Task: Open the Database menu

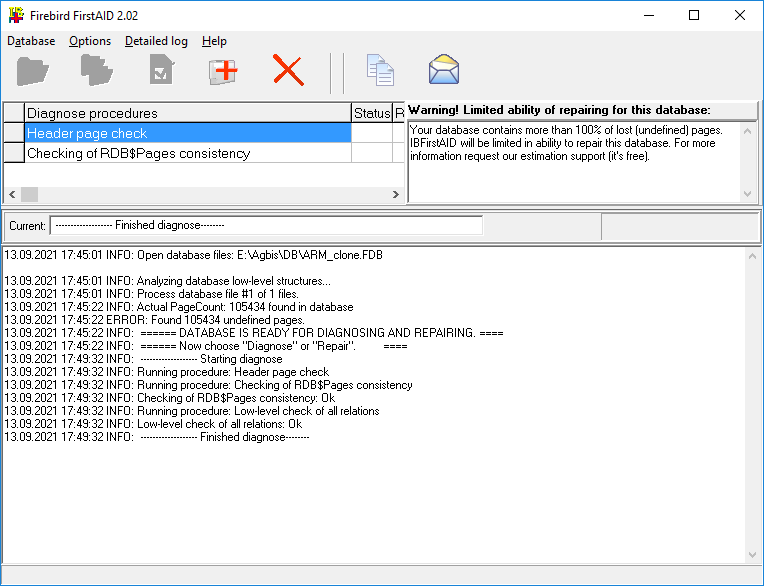Action: [31, 41]
